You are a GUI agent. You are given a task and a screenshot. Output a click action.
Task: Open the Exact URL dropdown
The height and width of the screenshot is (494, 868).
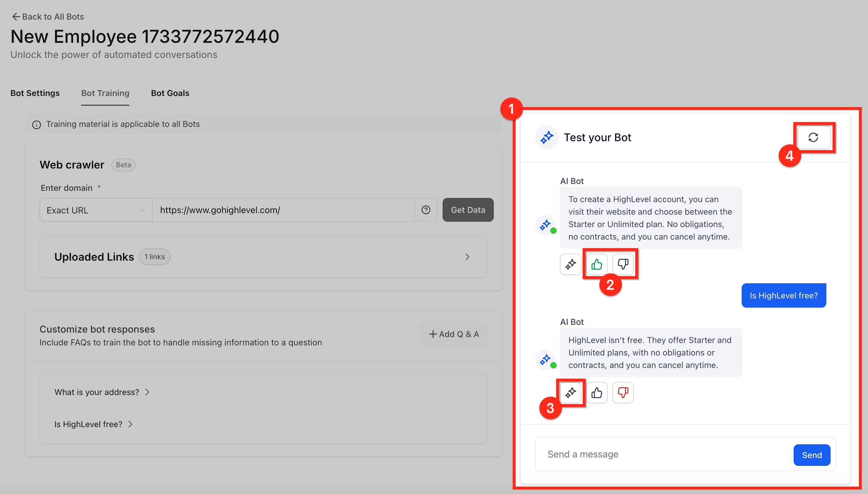click(x=96, y=210)
